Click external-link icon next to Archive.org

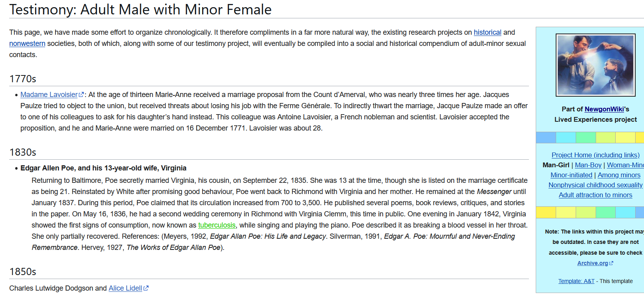(611, 263)
